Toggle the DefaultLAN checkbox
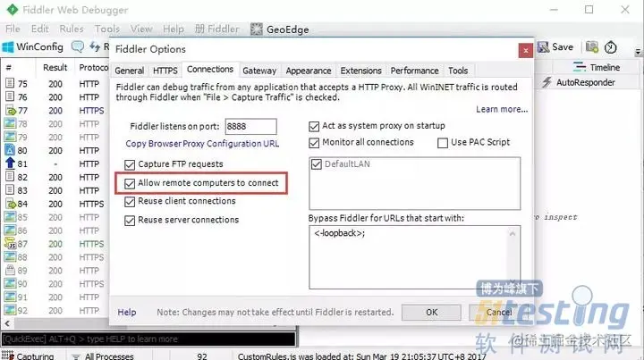Image resolution: width=644 pixels, height=360 pixels. [316, 164]
